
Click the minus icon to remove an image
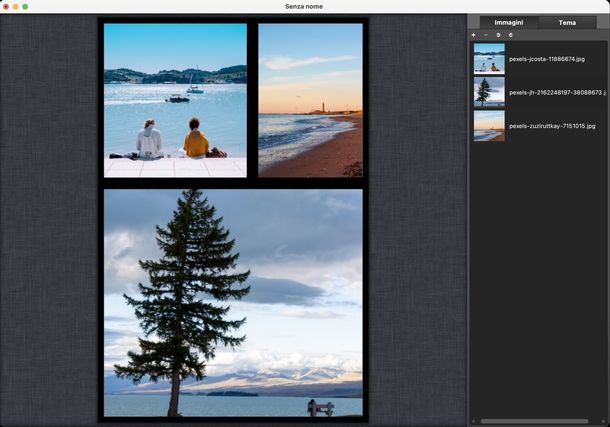[x=486, y=35]
